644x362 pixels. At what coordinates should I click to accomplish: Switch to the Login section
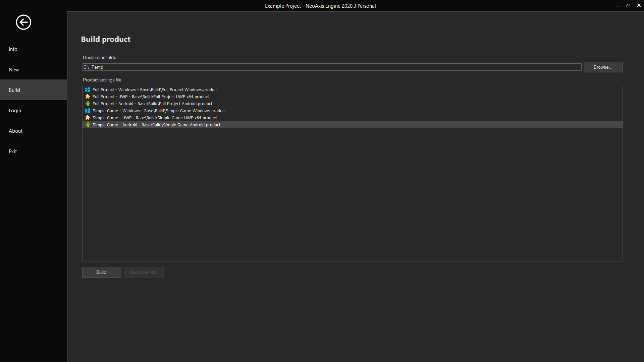[15, 111]
